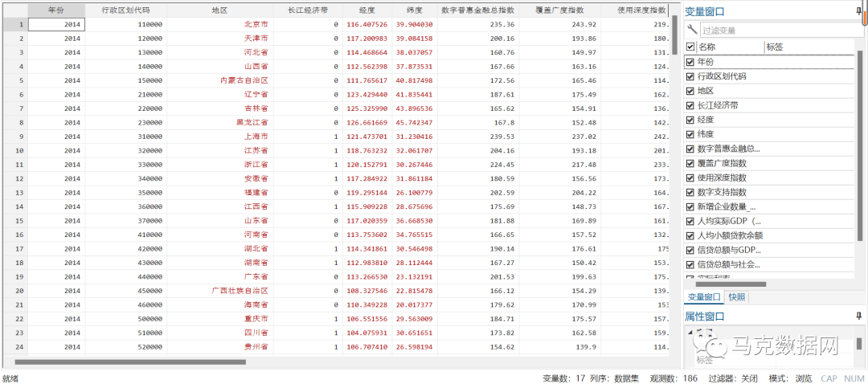The height and width of the screenshot is (384, 868).
Task: Click the cell 广西壮族自治区
Action: 219,291
